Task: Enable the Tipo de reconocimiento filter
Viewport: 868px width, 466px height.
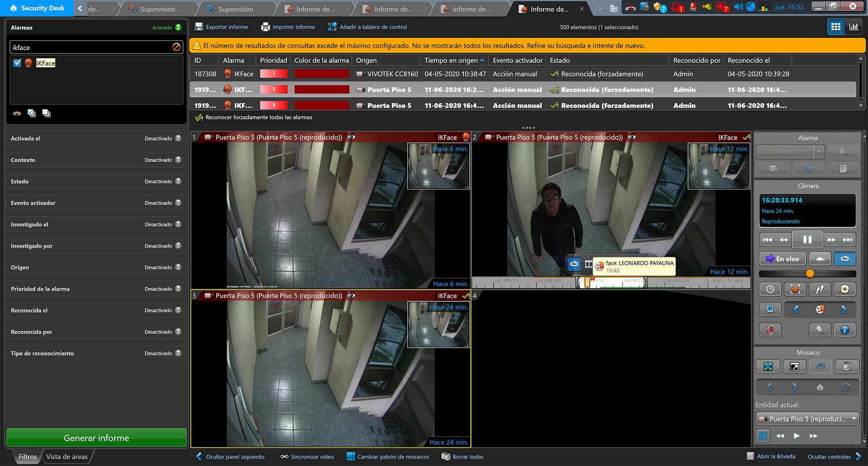Action: click(x=178, y=353)
